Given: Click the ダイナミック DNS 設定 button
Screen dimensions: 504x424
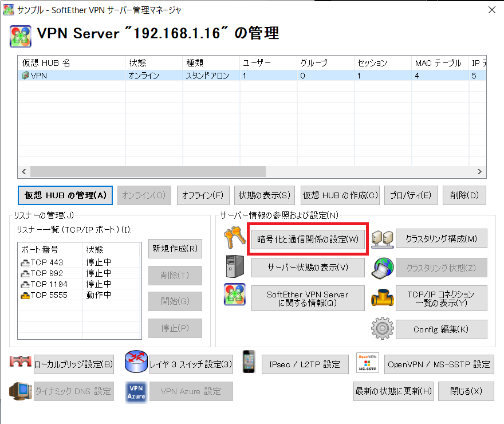Looking at the screenshot, I should point(74,391).
